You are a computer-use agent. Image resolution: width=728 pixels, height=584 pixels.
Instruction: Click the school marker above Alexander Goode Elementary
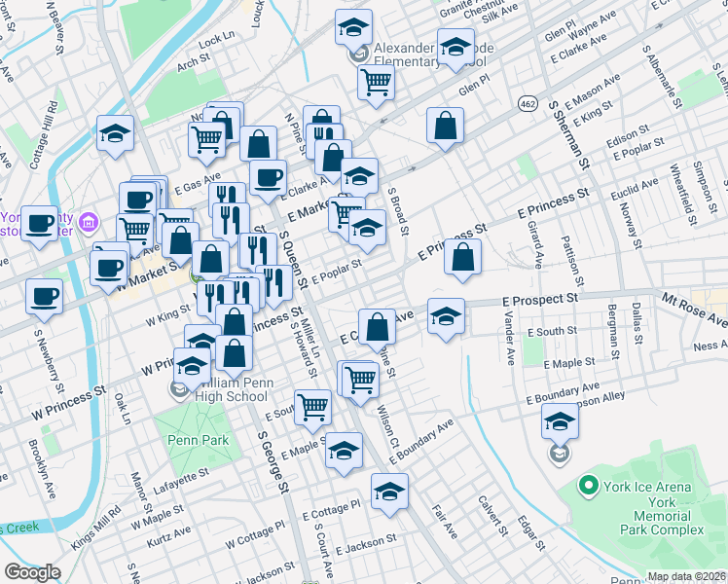click(353, 30)
